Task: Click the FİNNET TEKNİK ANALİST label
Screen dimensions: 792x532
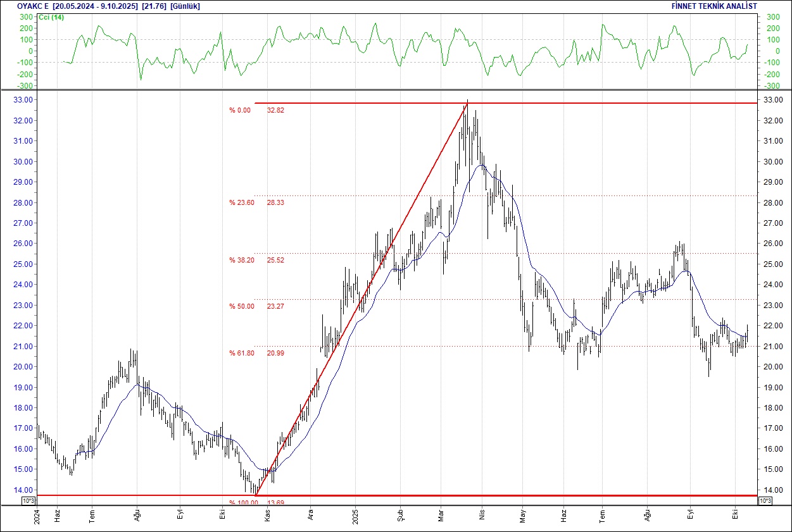Action: coord(715,6)
